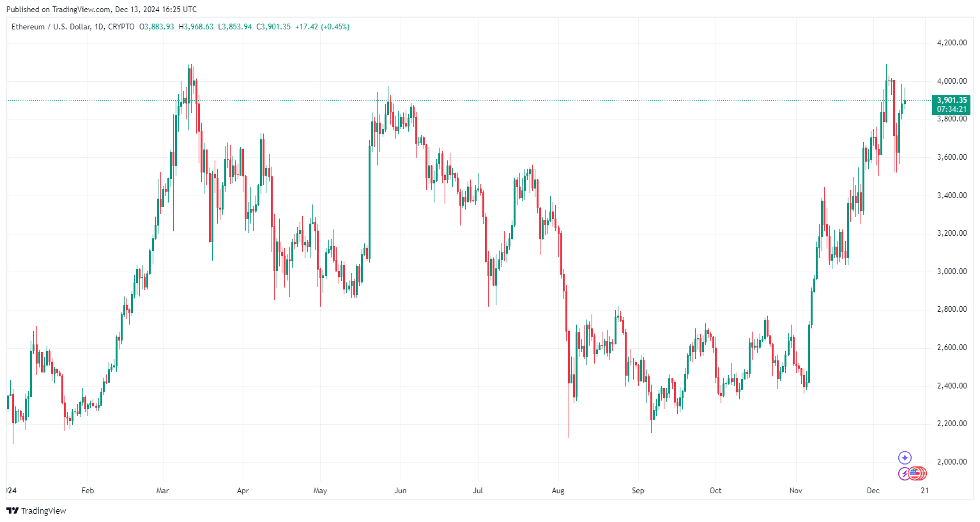
Task: Click the 'Mar' label on time axis
Action: (163, 491)
